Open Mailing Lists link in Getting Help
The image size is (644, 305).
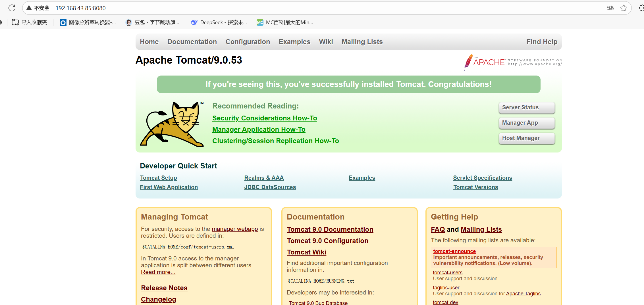(x=481, y=229)
